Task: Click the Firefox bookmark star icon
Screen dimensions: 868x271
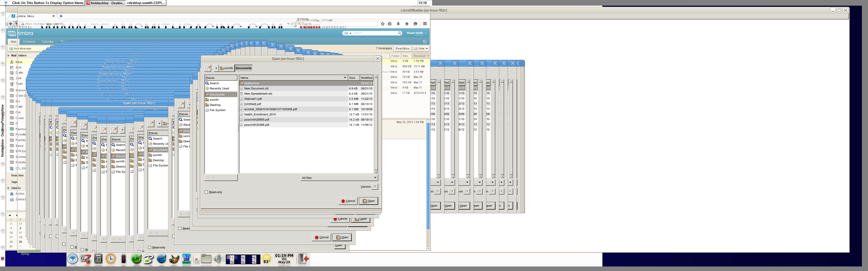Action: pyautogui.click(x=382, y=24)
